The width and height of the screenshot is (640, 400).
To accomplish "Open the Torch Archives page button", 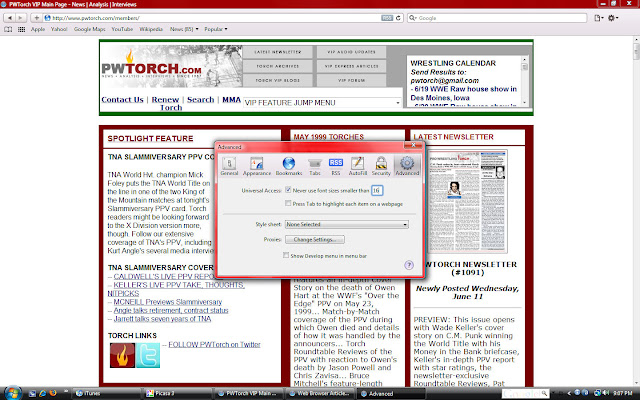I will pyautogui.click(x=278, y=66).
